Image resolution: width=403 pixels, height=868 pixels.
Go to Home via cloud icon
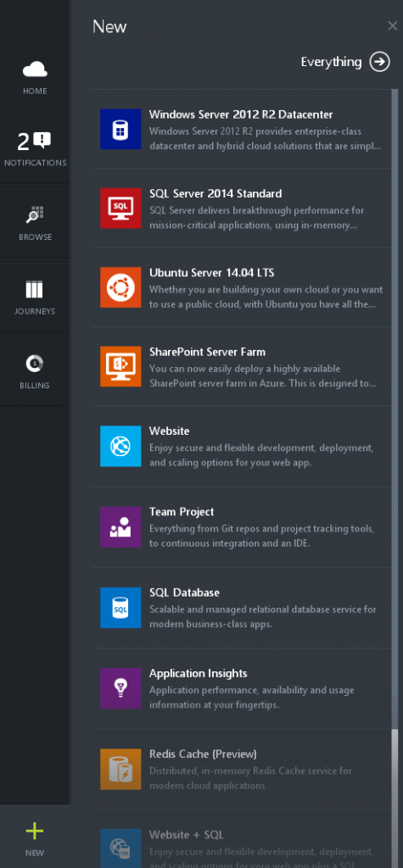coord(35,70)
